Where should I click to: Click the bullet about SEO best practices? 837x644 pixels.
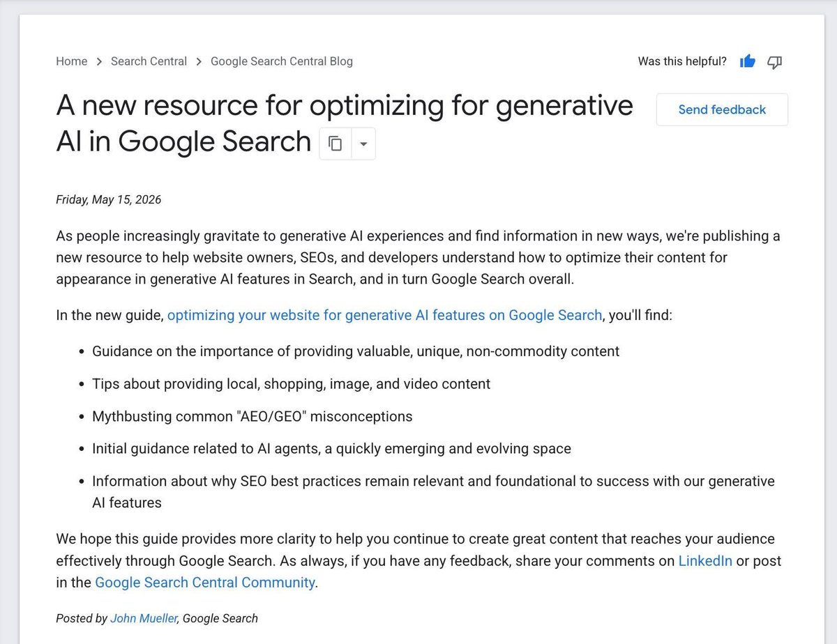(x=433, y=492)
